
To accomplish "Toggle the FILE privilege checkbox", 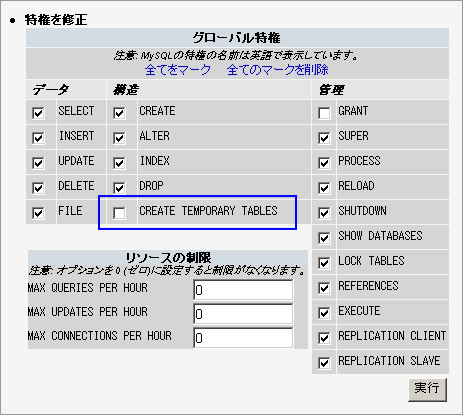I will 38,213.
